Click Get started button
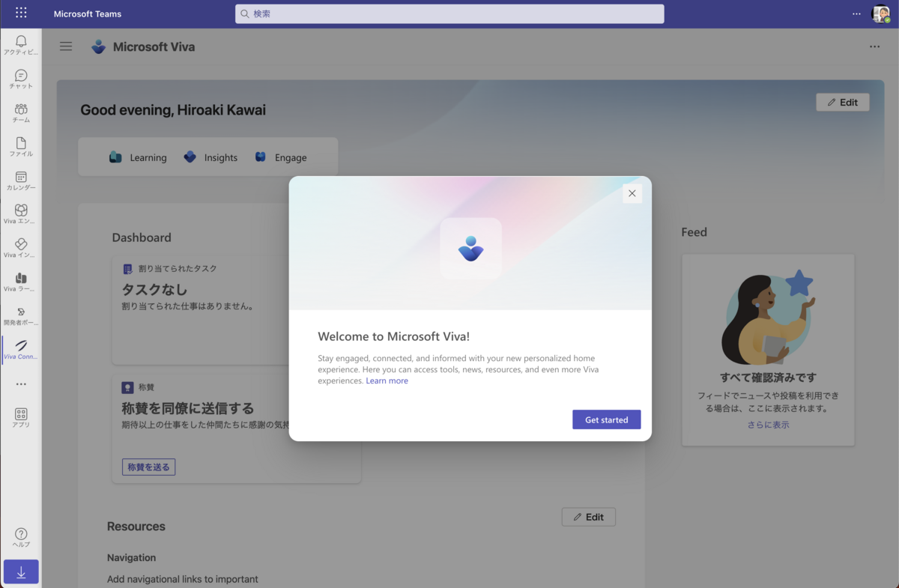 point(606,419)
